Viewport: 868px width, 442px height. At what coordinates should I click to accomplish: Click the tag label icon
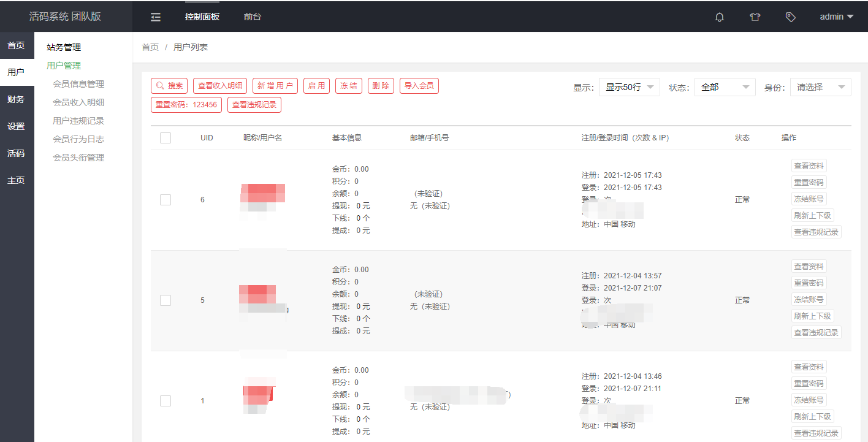tap(791, 17)
